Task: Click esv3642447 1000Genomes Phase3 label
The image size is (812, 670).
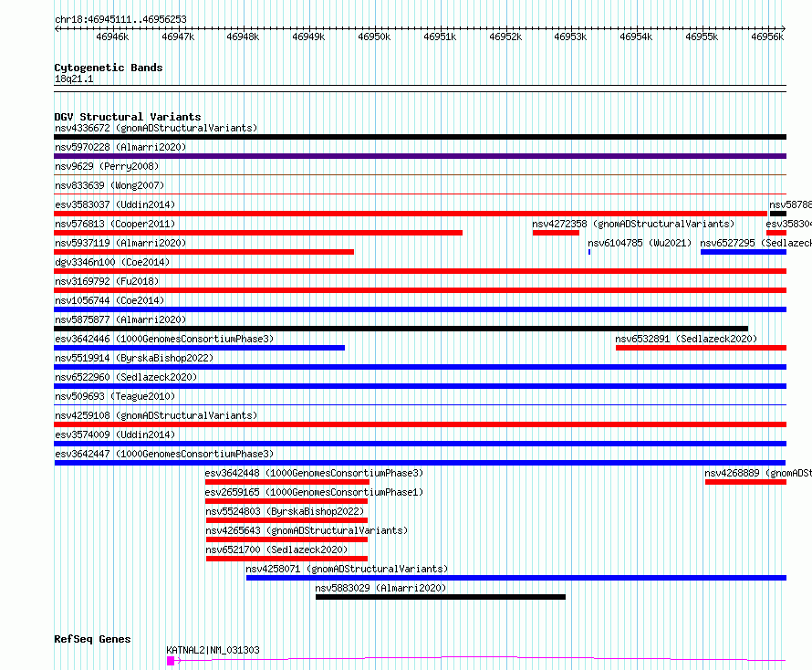Action: [x=164, y=454]
